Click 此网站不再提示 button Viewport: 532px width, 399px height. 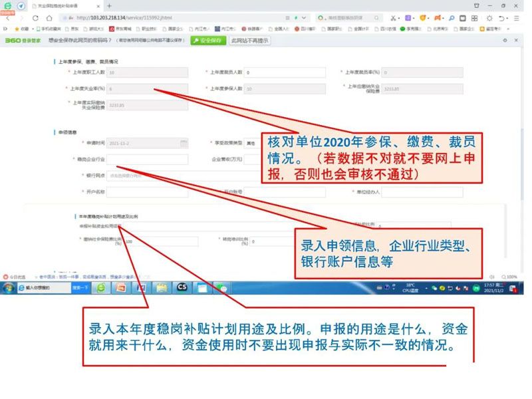(249, 41)
